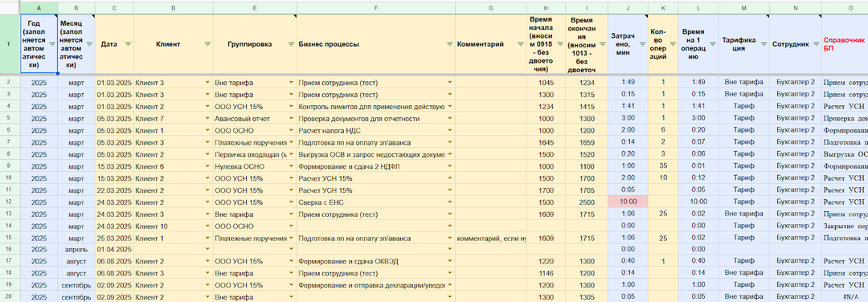Viewport: 868px width, 302px height.
Task: Click operations count cell 35
Action: [x=663, y=166]
